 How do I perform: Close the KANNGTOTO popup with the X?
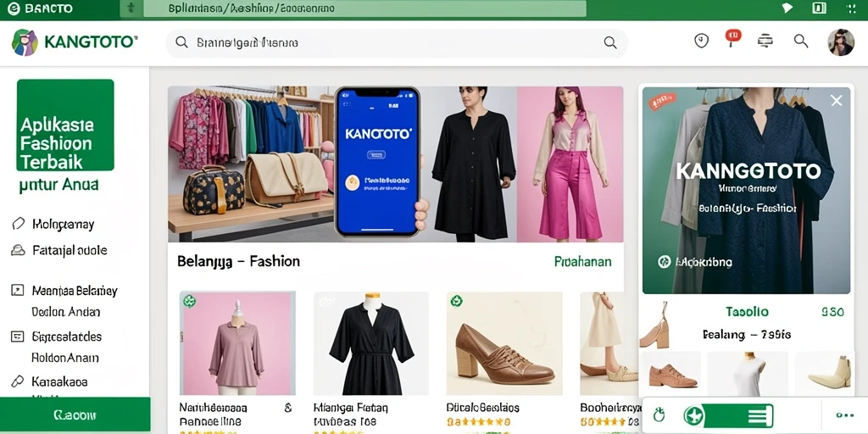pos(837,100)
